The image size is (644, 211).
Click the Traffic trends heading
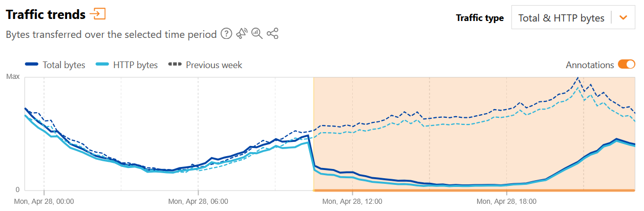46,14
